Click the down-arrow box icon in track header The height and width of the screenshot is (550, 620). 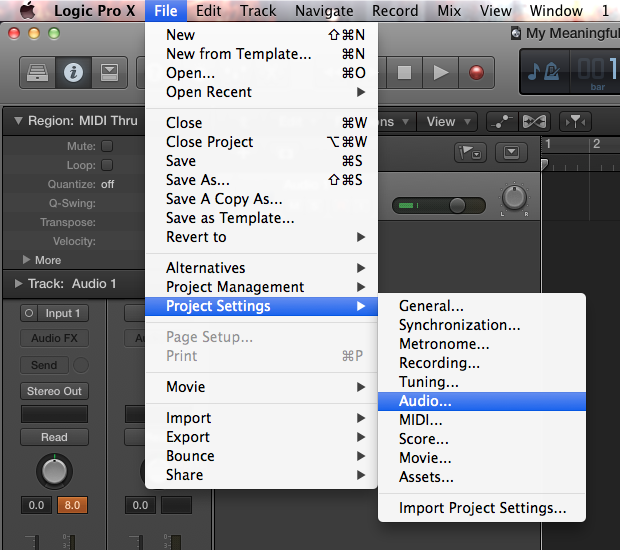(511, 152)
